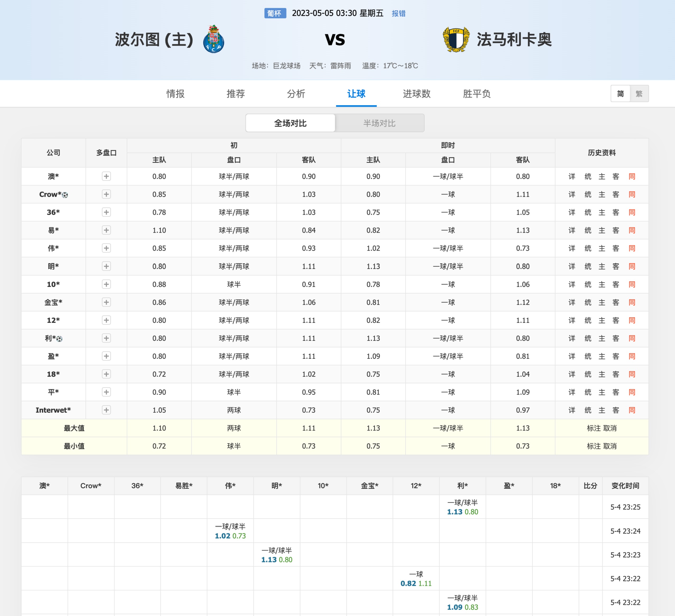Click 标注 取消 in the 最小值 row
Image resolution: width=675 pixels, height=616 pixels.
pos(602,446)
